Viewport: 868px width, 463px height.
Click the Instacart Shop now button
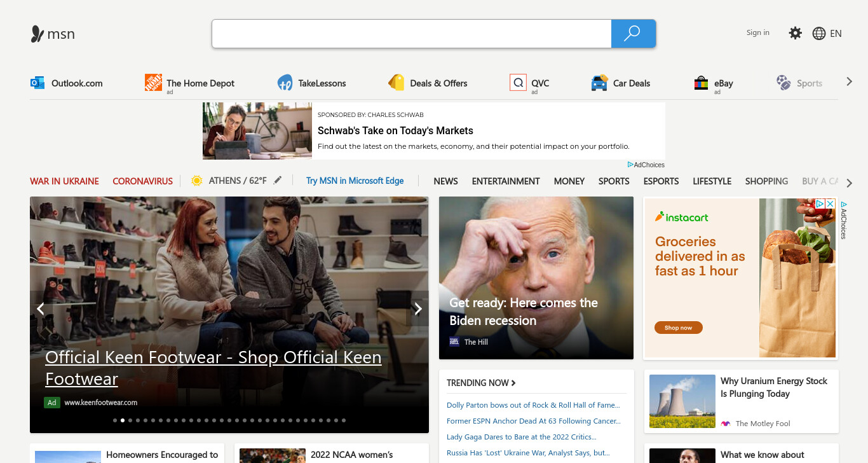(678, 328)
